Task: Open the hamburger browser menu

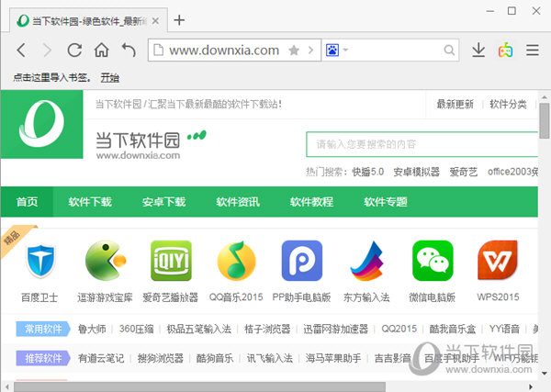Action: tap(533, 50)
